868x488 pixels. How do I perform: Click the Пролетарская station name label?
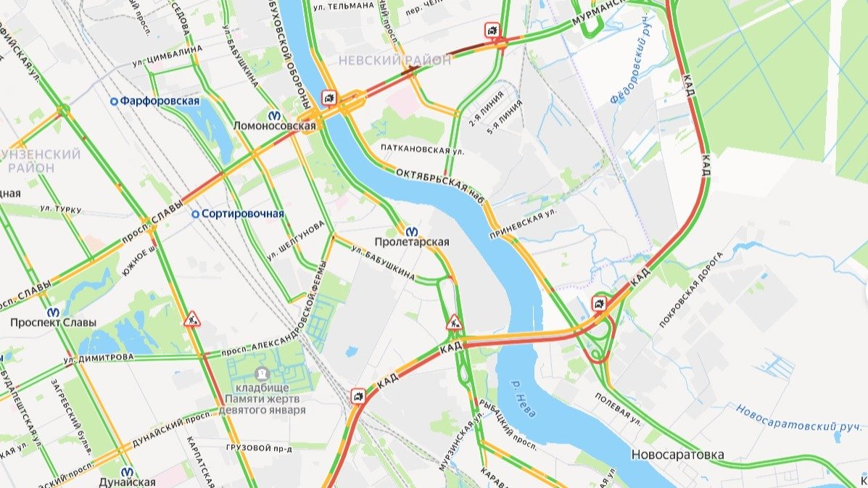[x=412, y=241]
